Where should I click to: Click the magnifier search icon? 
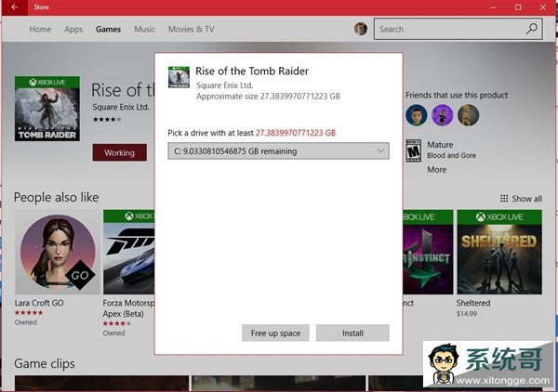(532, 29)
